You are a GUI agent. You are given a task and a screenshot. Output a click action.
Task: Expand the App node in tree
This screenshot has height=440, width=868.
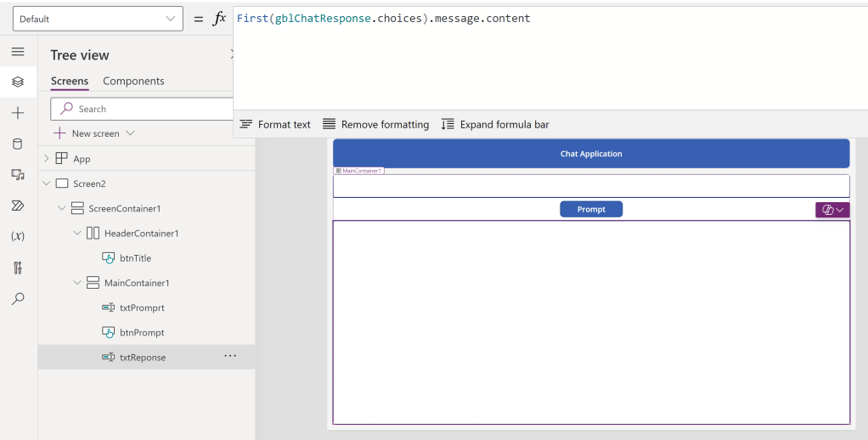(46, 159)
